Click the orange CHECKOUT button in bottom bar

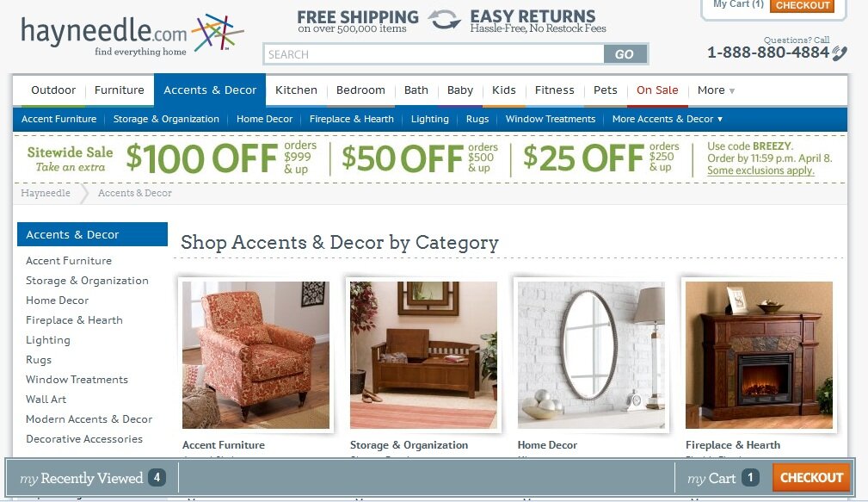pyautogui.click(x=811, y=478)
